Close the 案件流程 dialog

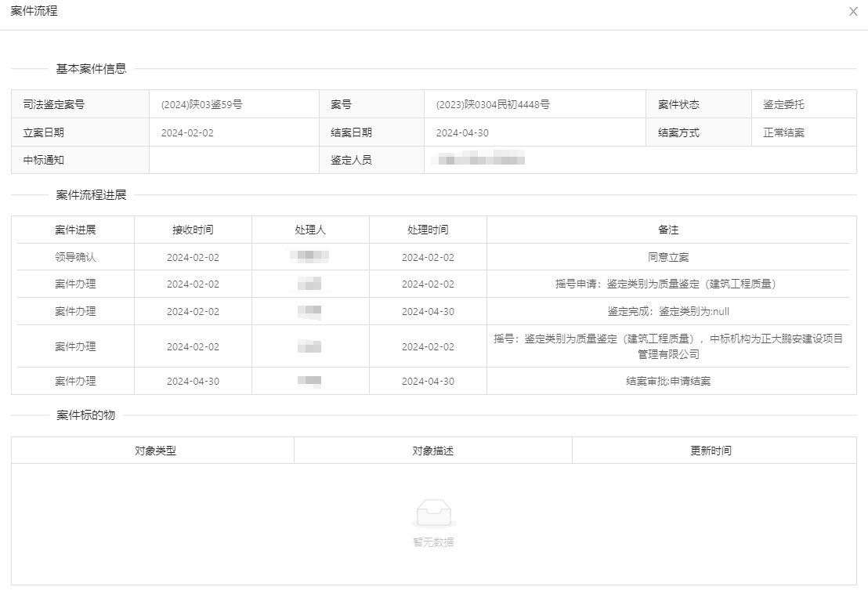(853, 12)
